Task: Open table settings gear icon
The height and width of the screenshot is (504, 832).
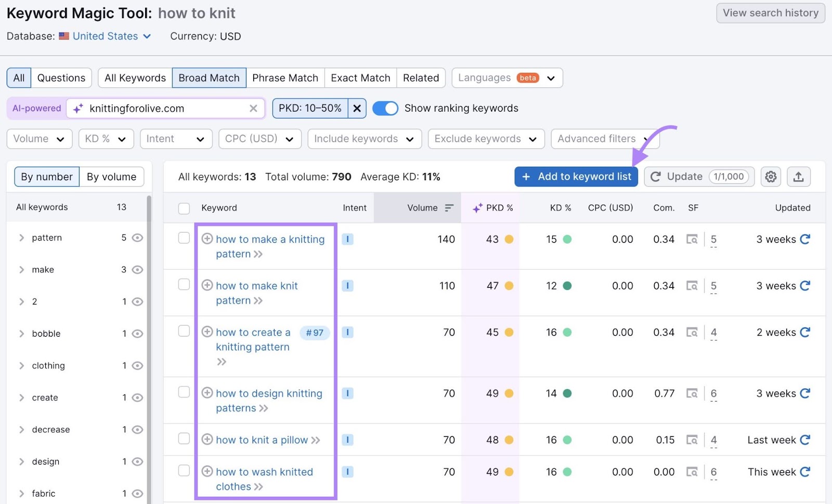Action: tap(771, 177)
